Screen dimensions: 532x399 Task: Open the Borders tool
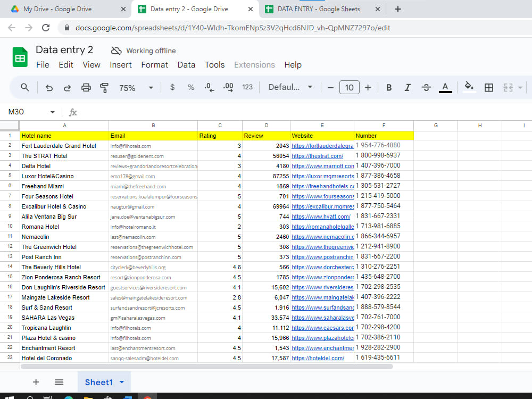pyautogui.click(x=488, y=87)
